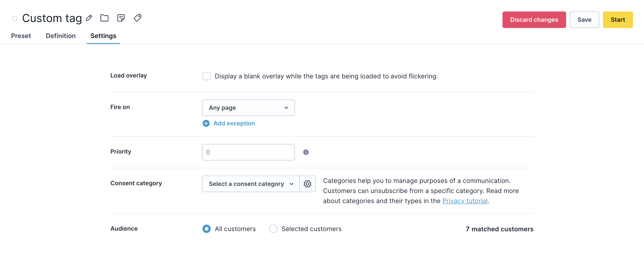Switch to the Definition tab

[x=61, y=36]
